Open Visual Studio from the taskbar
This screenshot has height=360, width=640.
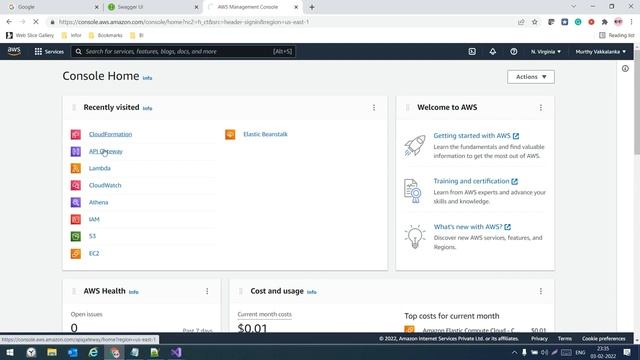coord(176,352)
